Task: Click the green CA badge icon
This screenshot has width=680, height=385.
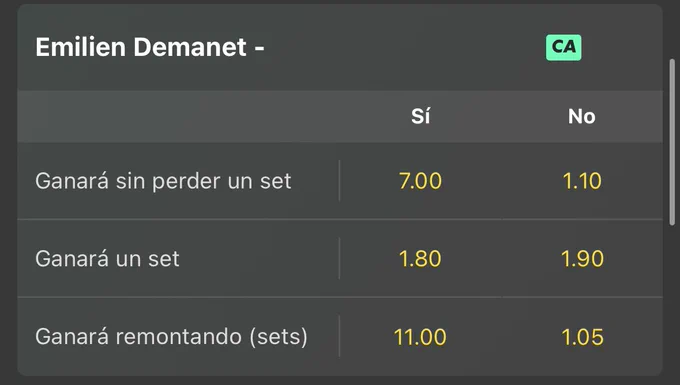Action: (563, 47)
